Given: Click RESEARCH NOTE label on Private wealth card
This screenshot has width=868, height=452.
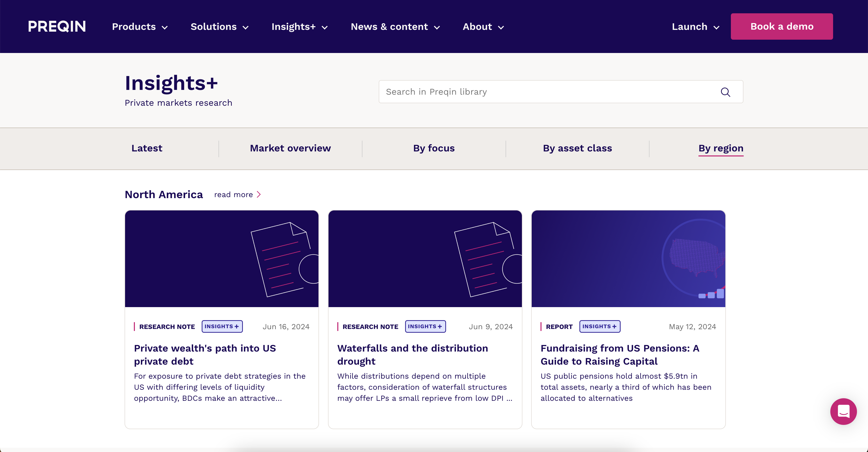Looking at the screenshot, I should (167, 327).
